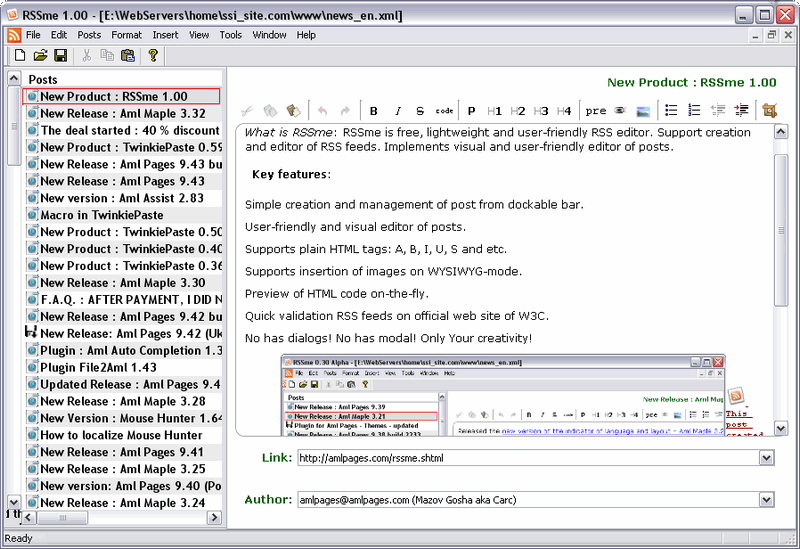800x549 pixels.
Task: Click the editor Redo arrow
Action: 345,111
